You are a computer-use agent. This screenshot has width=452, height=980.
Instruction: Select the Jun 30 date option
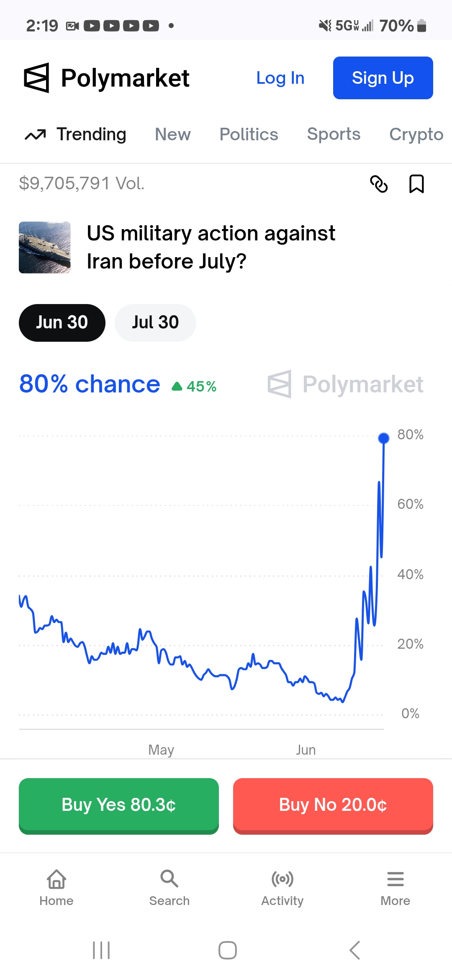(x=62, y=323)
